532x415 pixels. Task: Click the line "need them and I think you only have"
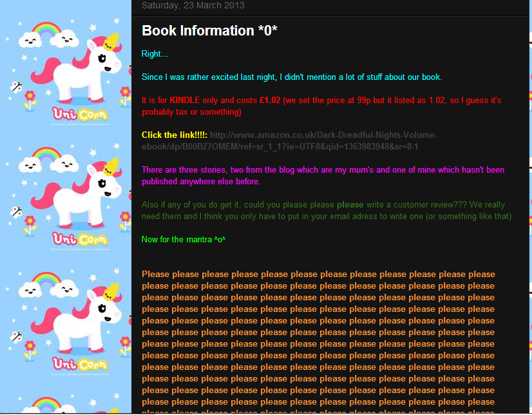(327, 216)
